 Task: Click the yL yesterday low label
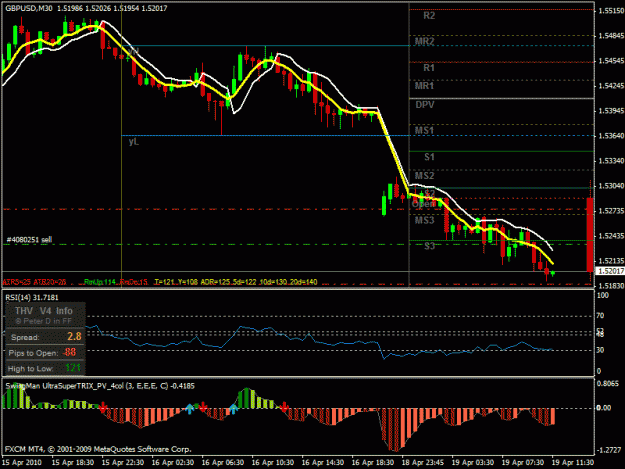click(134, 141)
